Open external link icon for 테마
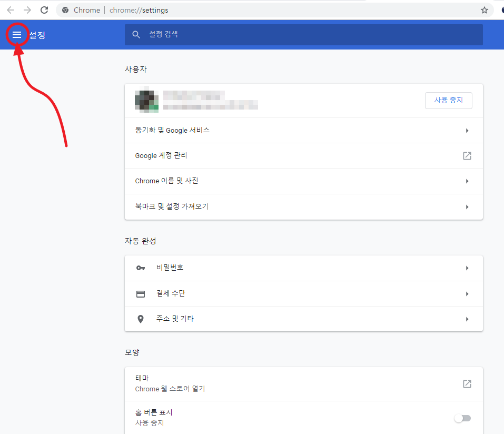 (x=467, y=384)
